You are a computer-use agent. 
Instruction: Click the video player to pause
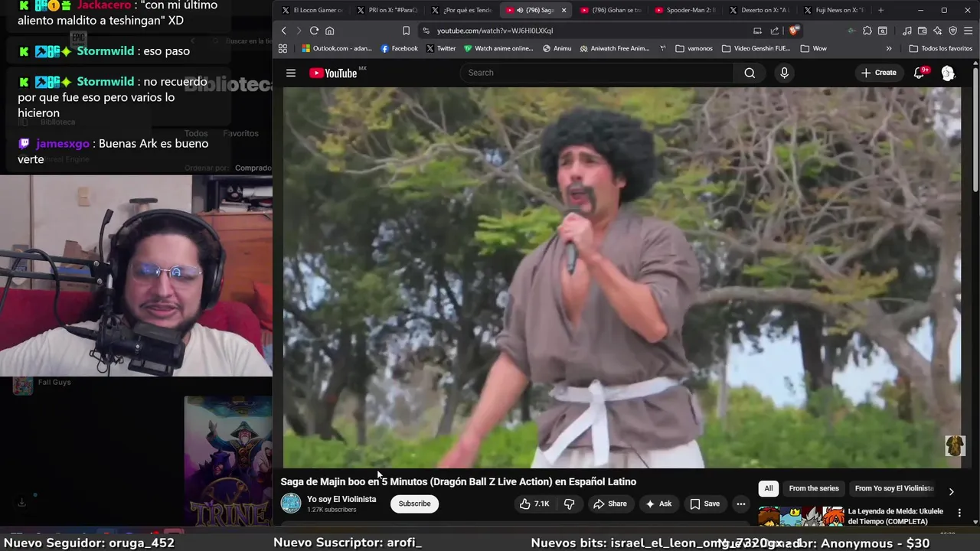(x=622, y=277)
